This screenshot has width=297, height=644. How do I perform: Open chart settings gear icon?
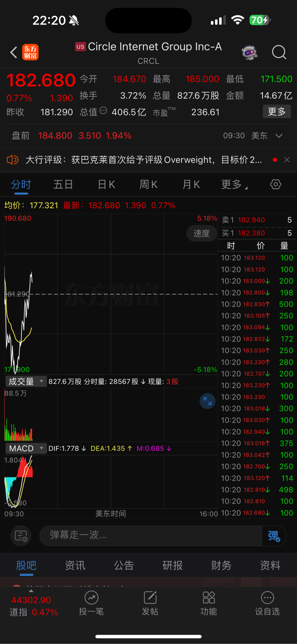[276, 184]
